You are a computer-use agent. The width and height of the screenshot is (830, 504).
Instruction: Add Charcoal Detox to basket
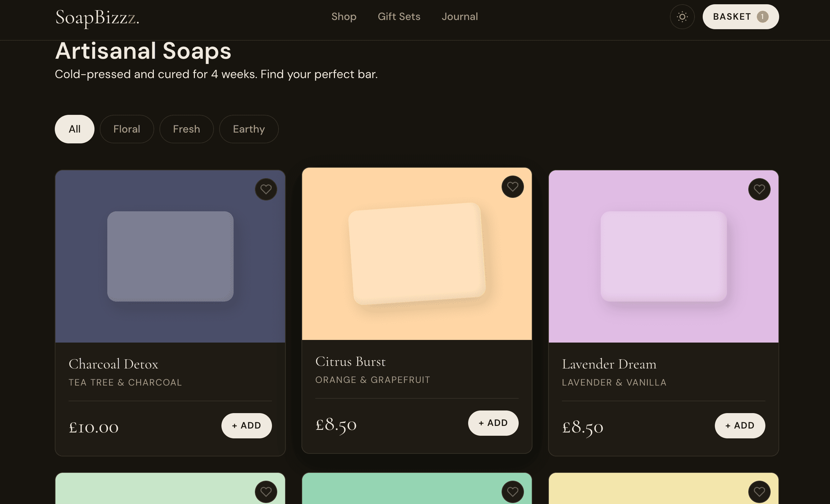coord(246,426)
